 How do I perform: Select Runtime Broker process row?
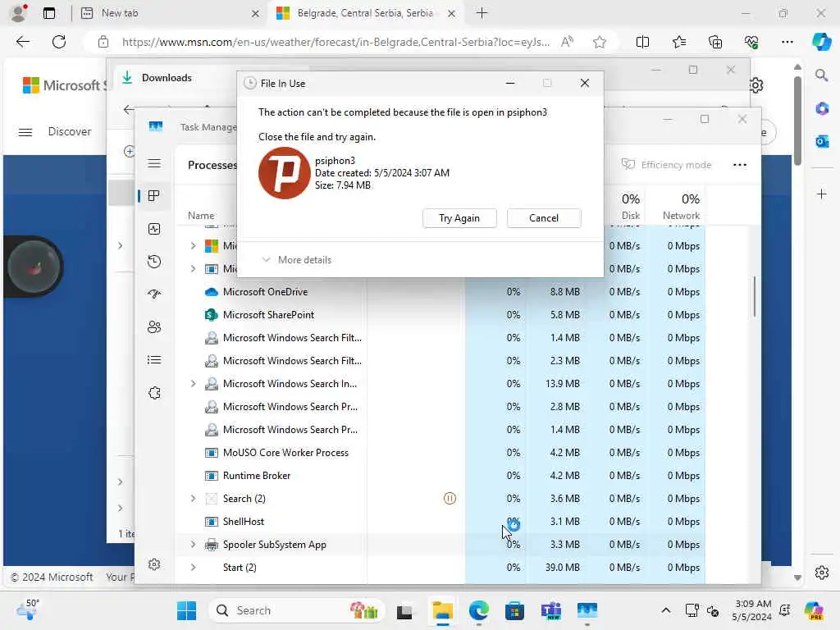pos(441,476)
